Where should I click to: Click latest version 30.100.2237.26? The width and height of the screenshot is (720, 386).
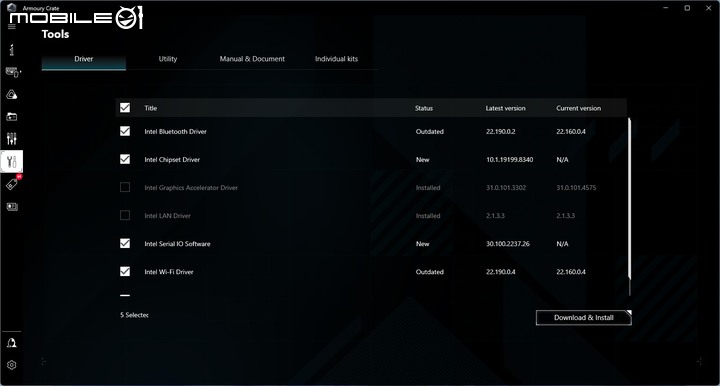(x=508, y=244)
